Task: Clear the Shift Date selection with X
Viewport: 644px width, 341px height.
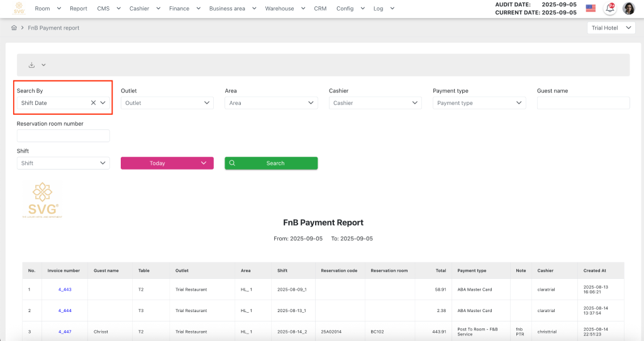Action: point(94,103)
